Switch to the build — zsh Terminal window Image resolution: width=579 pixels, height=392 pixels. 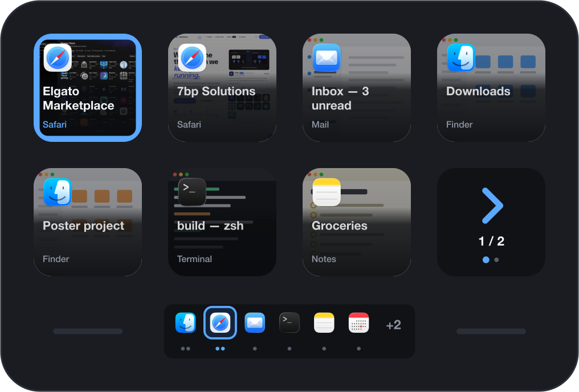(x=222, y=222)
